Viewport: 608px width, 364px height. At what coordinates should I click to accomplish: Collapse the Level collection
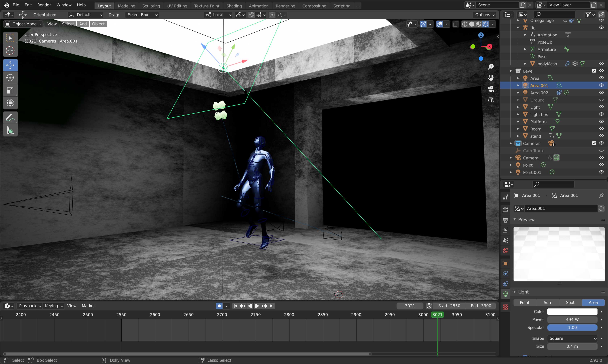(511, 71)
